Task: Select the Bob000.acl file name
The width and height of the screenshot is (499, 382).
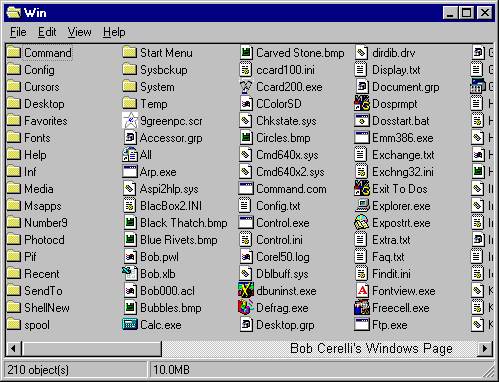Action: pos(167,291)
